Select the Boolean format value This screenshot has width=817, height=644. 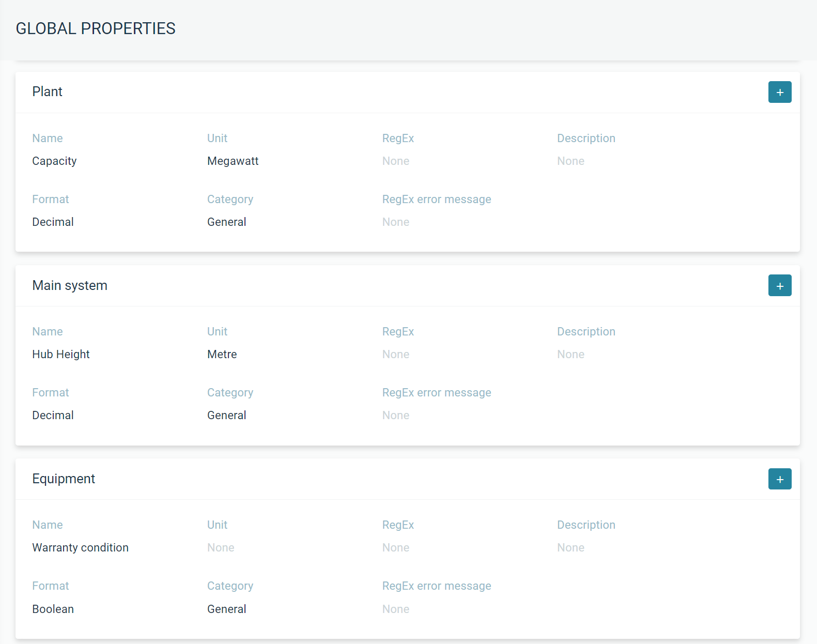point(53,609)
